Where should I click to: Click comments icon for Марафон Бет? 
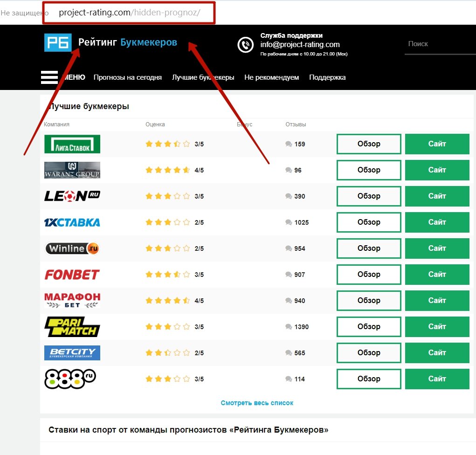point(289,301)
